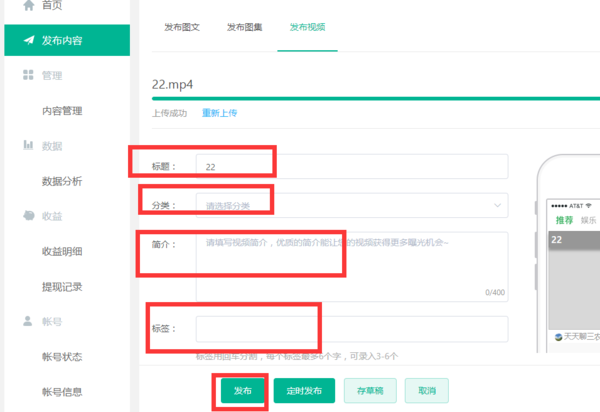Click the 22.mp4 file name
Viewport: 600px width, 412px height.
coord(172,84)
